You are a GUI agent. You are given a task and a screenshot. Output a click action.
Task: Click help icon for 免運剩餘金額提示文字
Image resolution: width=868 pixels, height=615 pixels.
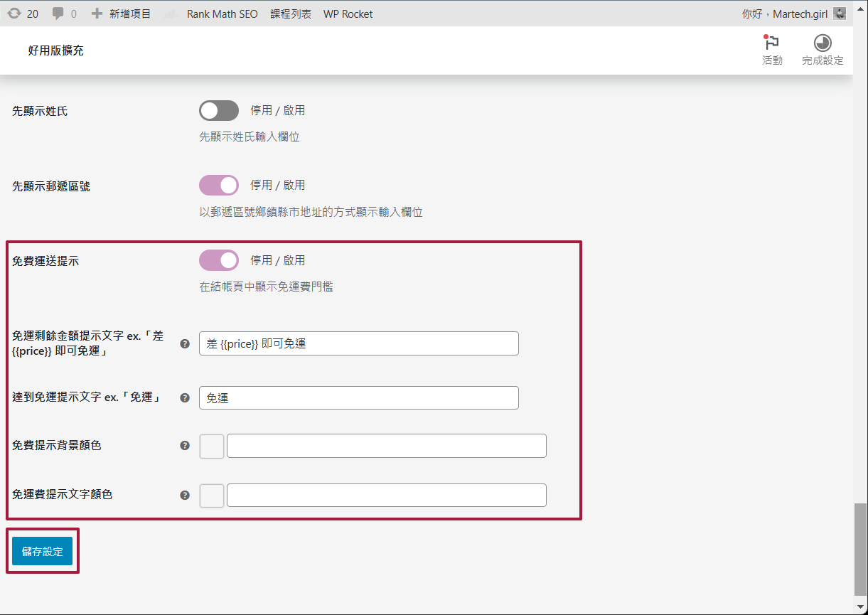[185, 343]
